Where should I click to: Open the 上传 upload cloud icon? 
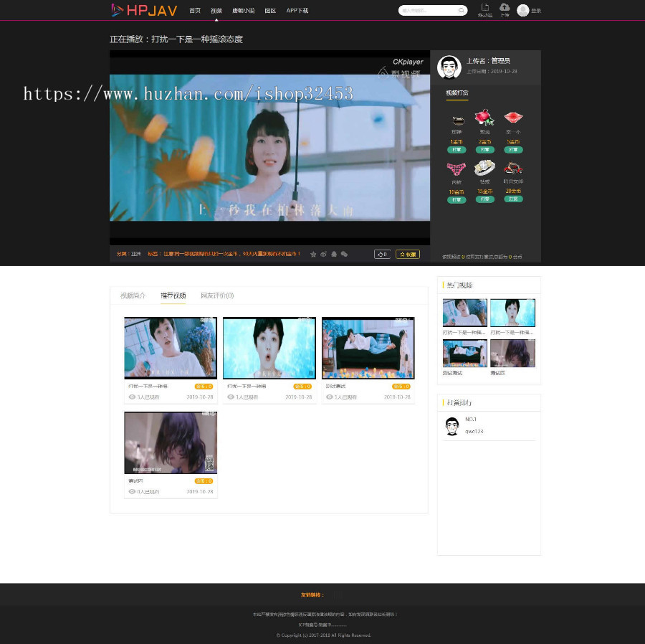[x=505, y=7]
